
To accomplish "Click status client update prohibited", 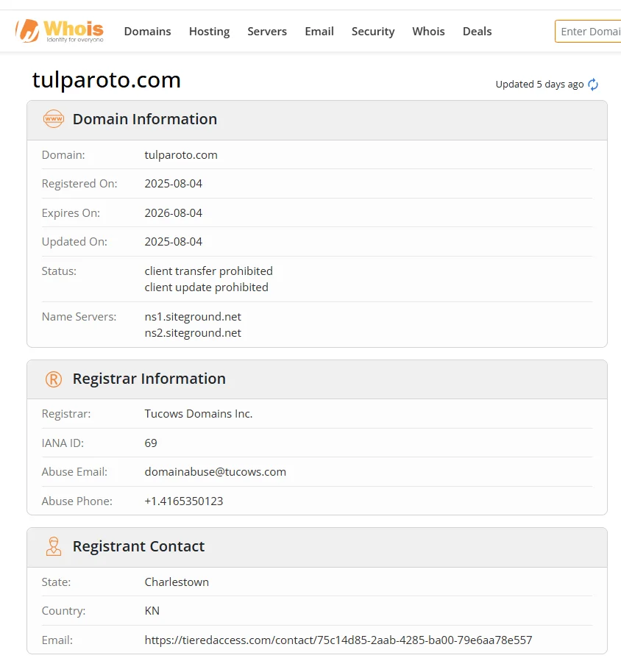I will 206,287.
